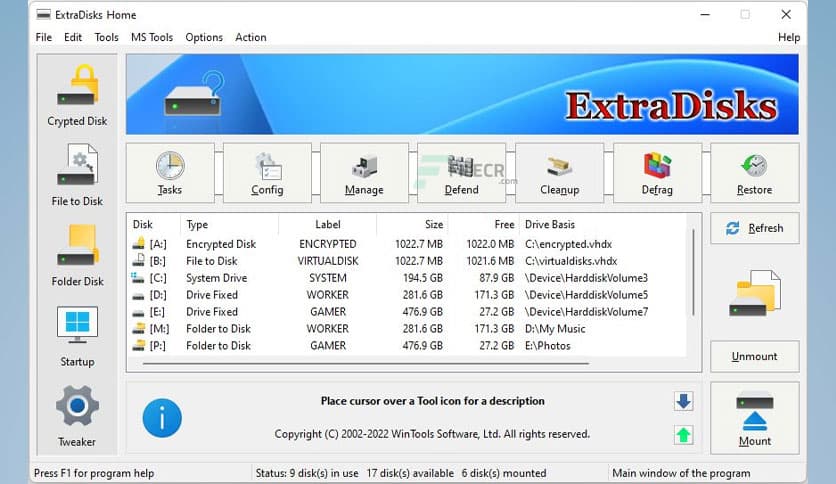This screenshot has height=484, width=836.
Task: Select the Encrypted Disk row
Action: pos(408,244)
